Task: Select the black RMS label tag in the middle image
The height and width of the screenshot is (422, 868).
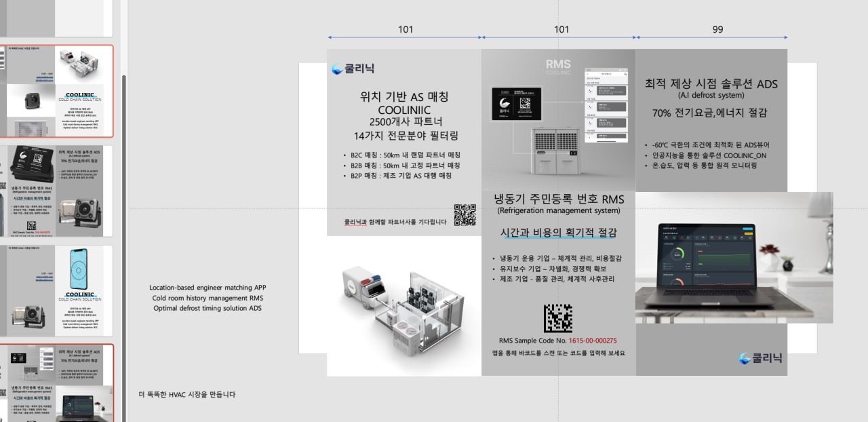Action: tap(516, 103)
